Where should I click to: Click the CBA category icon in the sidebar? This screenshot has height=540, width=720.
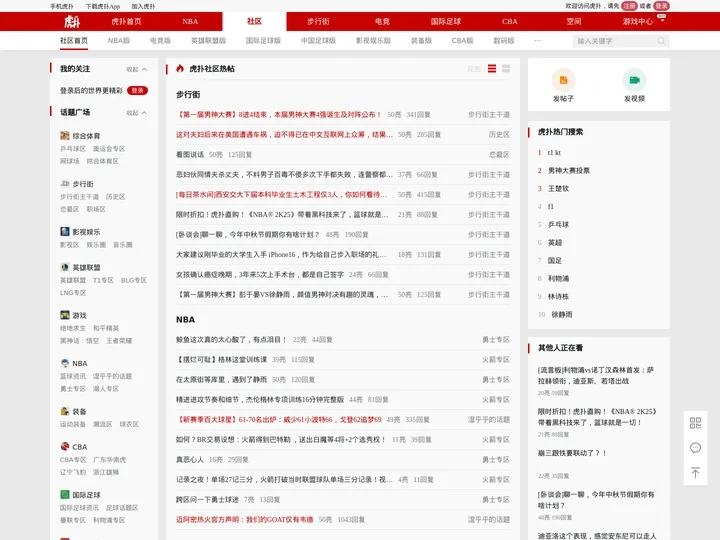65,446
